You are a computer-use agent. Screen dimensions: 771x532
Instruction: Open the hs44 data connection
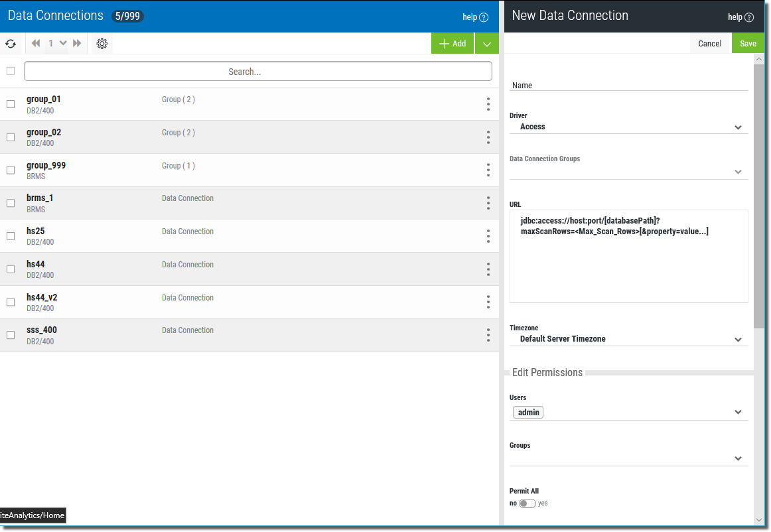click(249, 269)
